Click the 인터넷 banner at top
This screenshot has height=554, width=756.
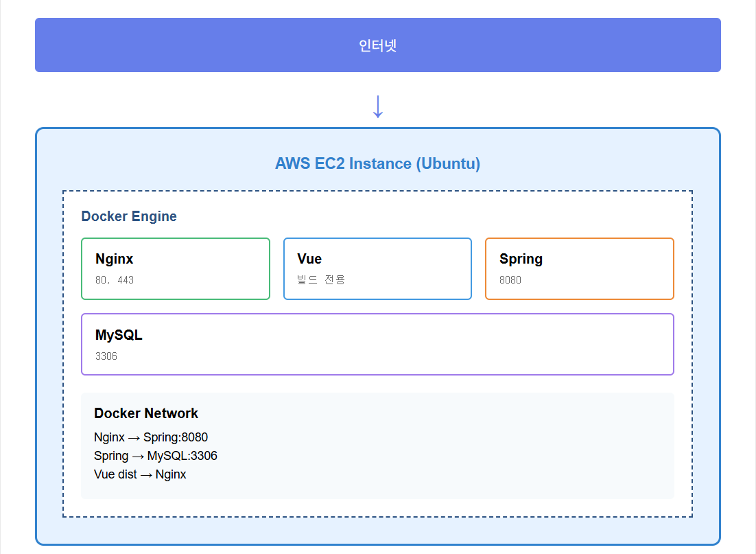tap(377, 45)
